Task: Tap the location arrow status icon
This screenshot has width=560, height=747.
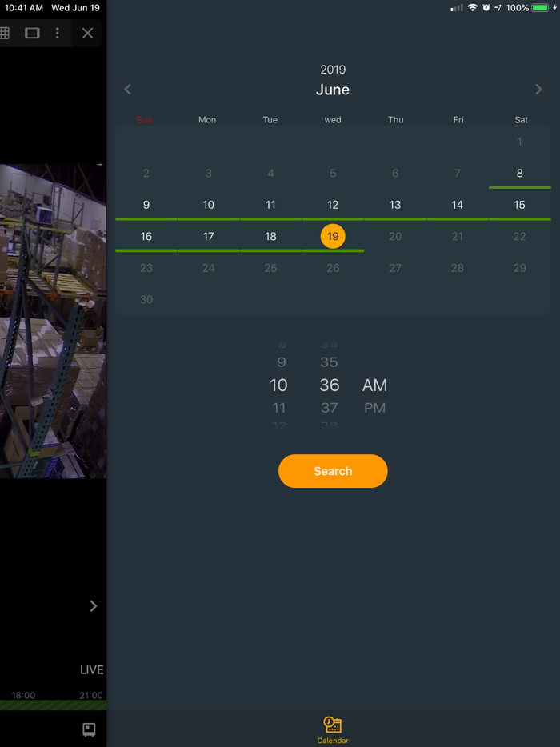Action: pyautogui.click(x=498, y=8)
